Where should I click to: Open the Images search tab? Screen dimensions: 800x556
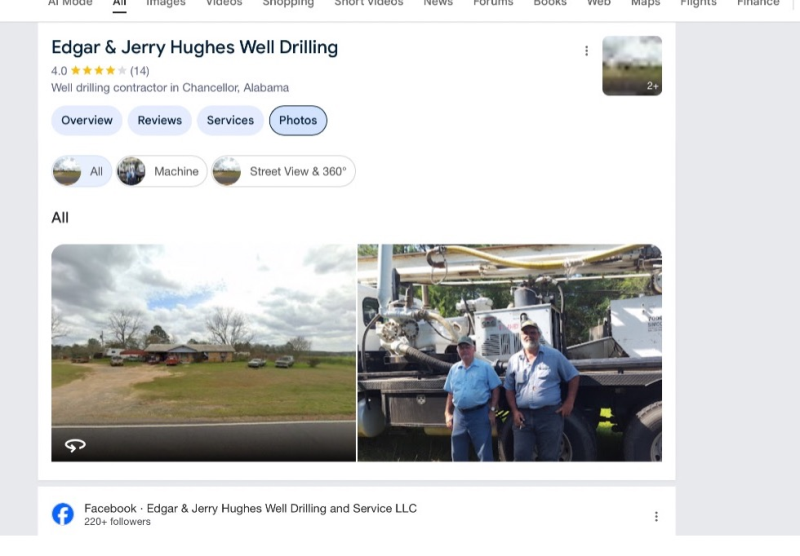pyautogui.click(x=166, y=3)
